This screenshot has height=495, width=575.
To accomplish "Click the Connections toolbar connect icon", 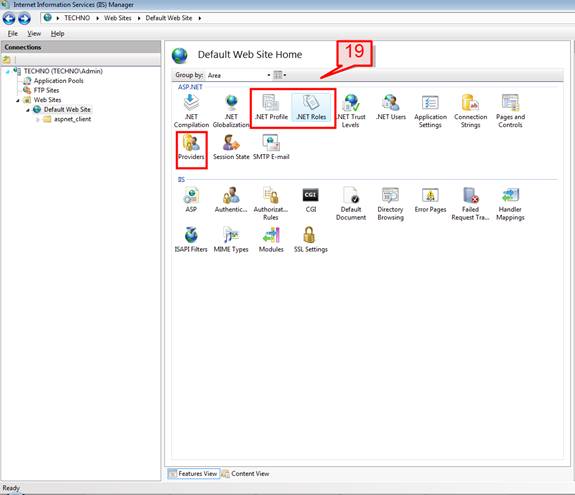I will 7,59.
